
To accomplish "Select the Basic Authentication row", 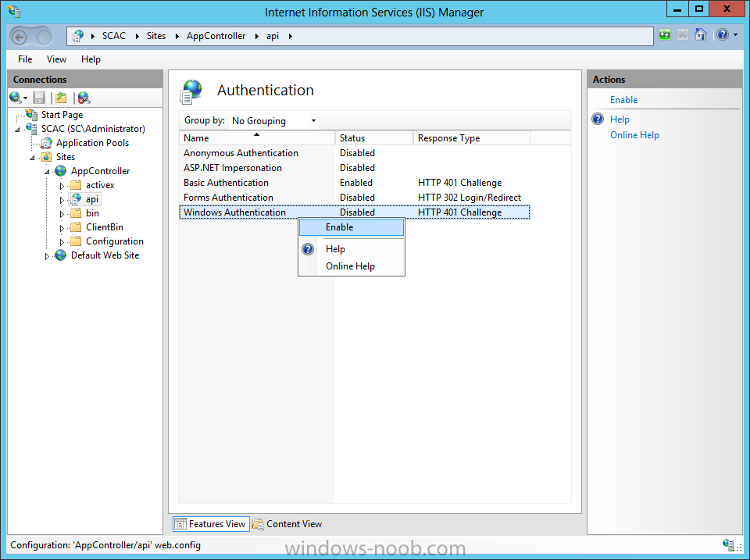I will (226, 183).
